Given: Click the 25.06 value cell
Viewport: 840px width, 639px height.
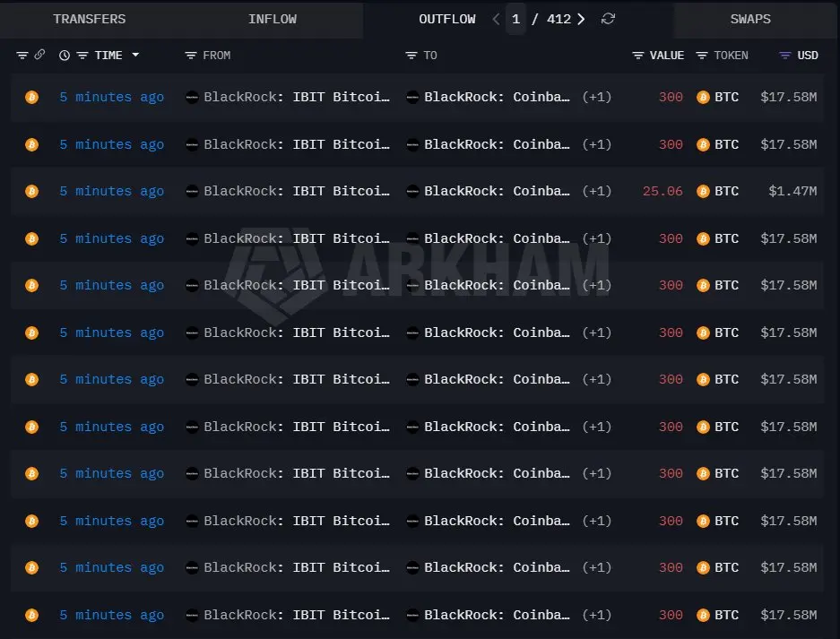Looking at the screenshot, I should (x=662, y=191).
